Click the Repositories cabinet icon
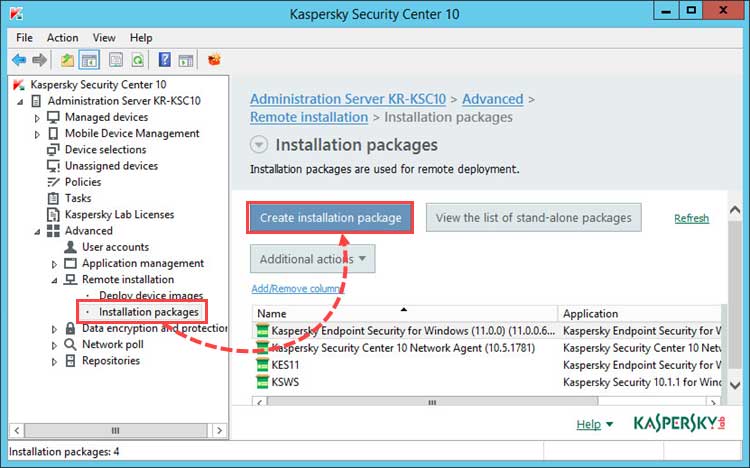 [70, 360]
